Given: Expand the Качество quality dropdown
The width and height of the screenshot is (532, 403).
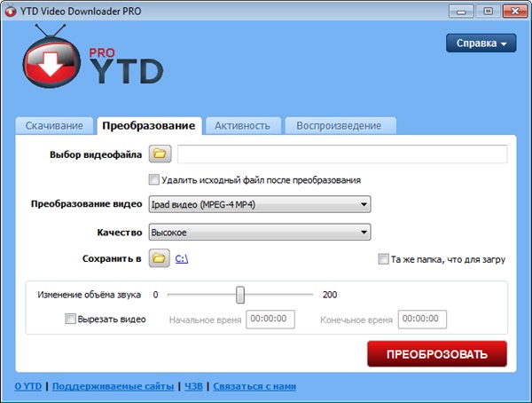Looking at the screenshot, I should click(260, 233).
